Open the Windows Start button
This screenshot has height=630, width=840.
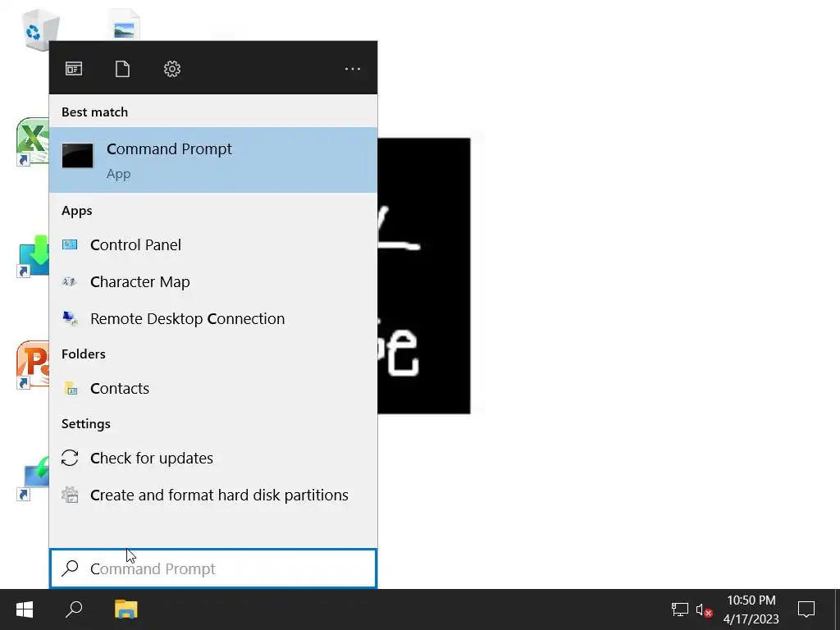[25, 609]
